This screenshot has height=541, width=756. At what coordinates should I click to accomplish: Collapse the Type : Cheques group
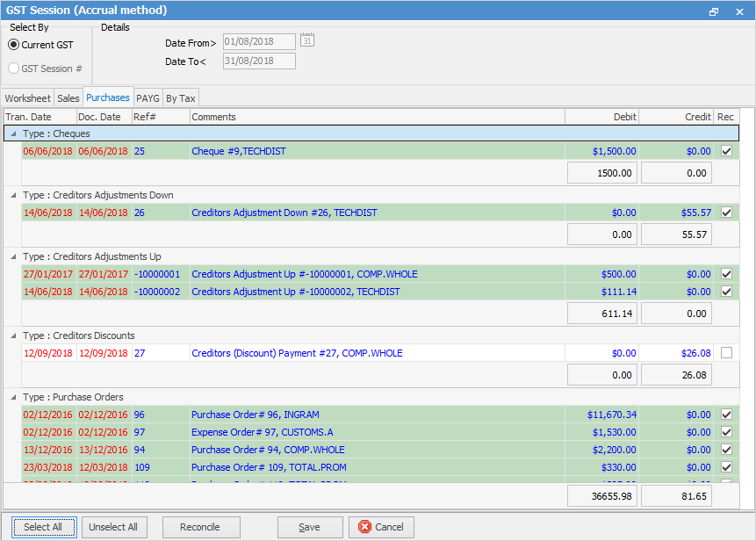12,133
